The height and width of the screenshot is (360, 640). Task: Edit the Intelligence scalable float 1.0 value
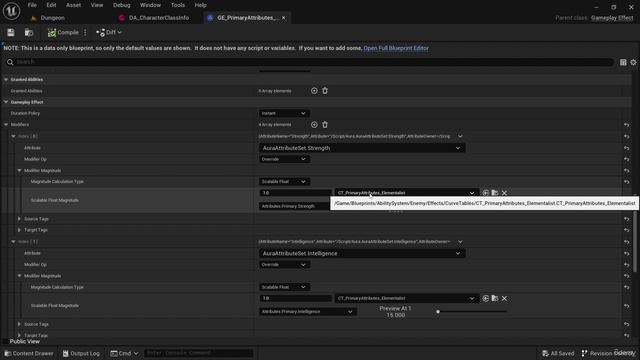click(x=295, y=298)
